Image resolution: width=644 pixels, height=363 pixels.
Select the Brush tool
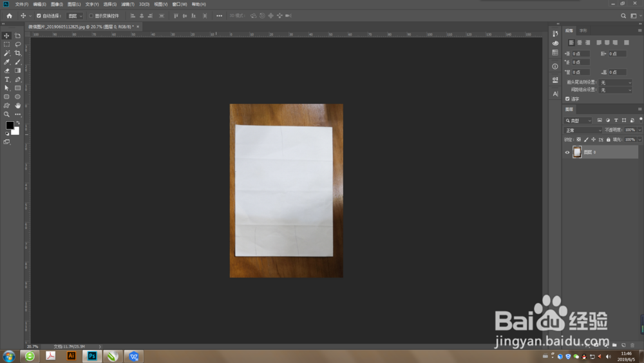[17, 62]
